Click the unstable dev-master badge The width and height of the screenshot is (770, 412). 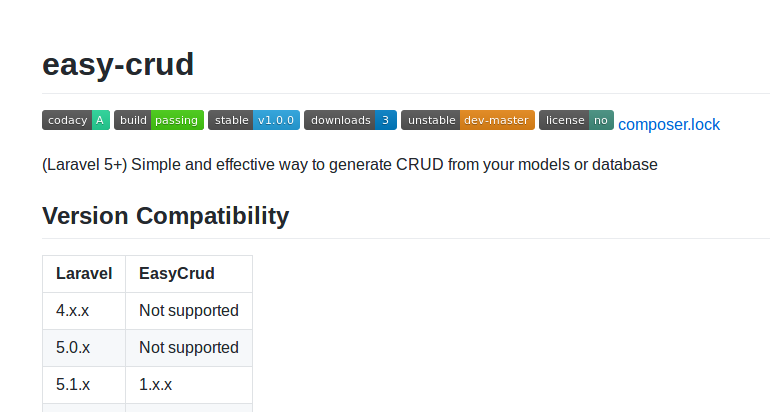(x=468, y=120)
